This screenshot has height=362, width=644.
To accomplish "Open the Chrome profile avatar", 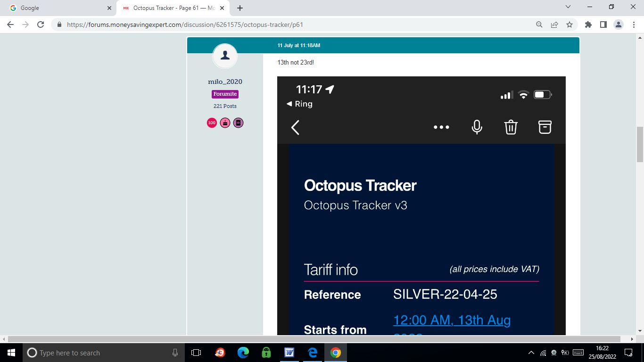I will coord(619,25).
